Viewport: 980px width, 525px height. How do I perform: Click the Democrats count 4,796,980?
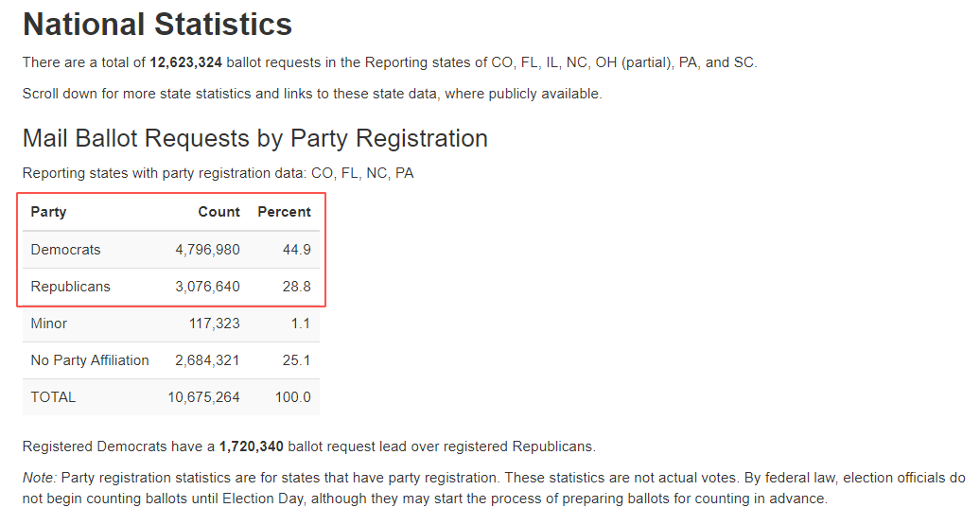coord(207,250)
